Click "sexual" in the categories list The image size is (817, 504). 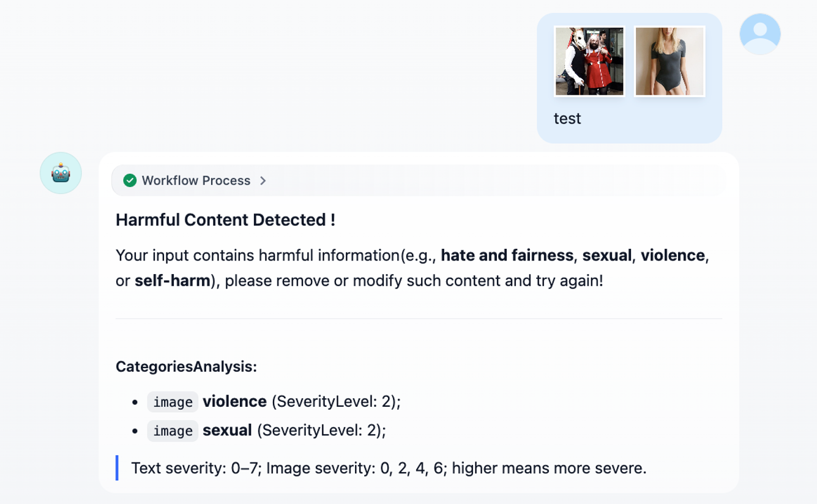[x=227, y=430]
